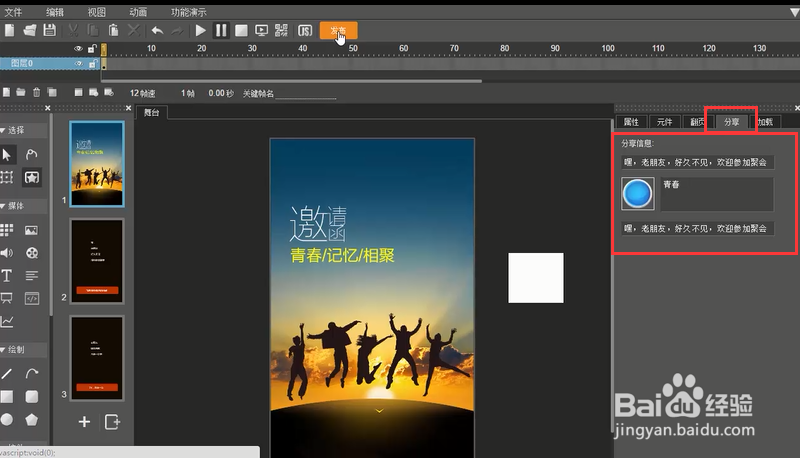800x458 pixels.
Task: Open the JS script editor
Action: click(x=305, y=31)
